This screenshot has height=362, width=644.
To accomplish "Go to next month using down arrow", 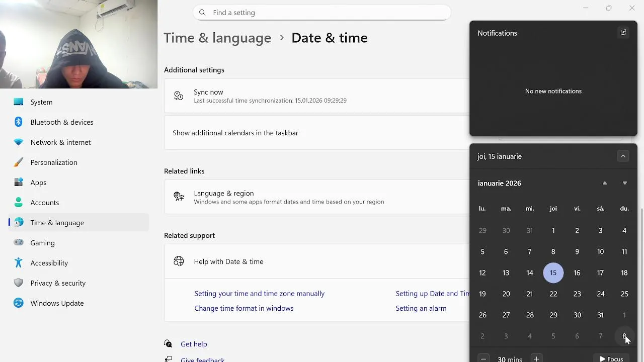I will point(625,184).
